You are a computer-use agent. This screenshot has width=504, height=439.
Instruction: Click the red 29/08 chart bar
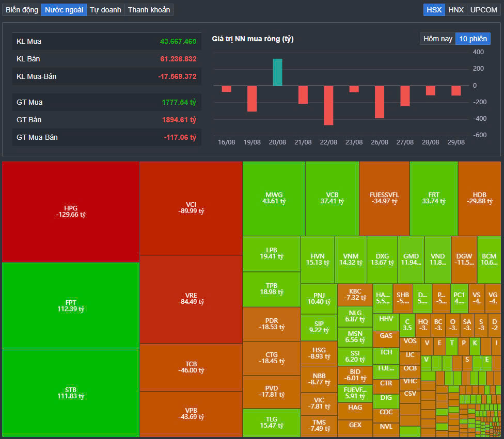456,91
